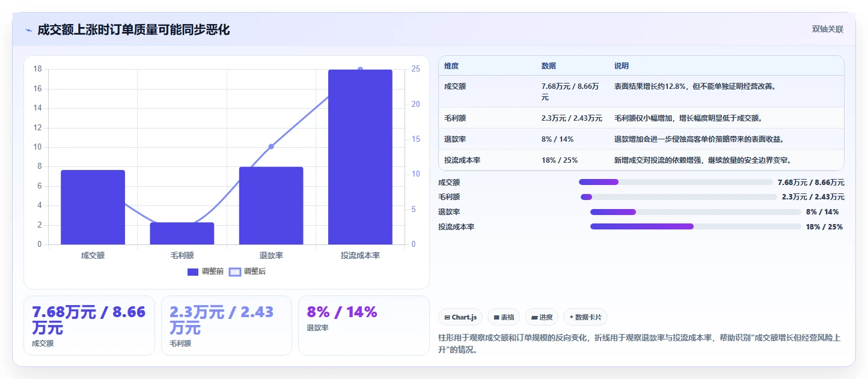Click the line point above 退款率 bar
Screen dimensions: 868x379
271,147
